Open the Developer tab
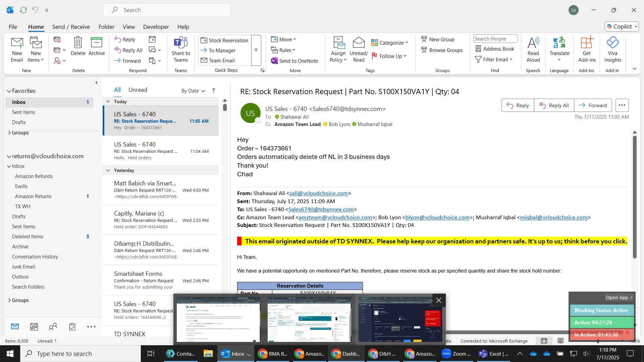The image size is (644, 362). click(x=156, y=27)
